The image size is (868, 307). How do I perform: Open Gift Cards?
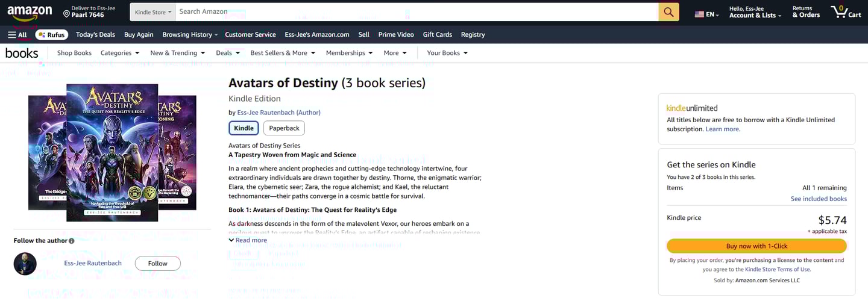(438, 35)
